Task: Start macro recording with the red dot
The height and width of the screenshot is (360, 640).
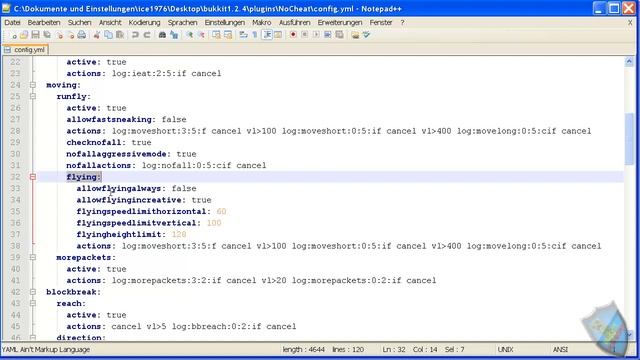Action: [x=293, y=35]
